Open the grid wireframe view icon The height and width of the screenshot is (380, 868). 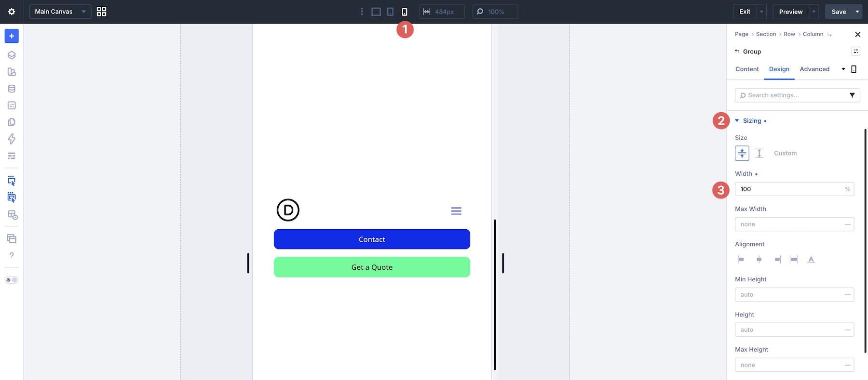[x=101, y=12]
